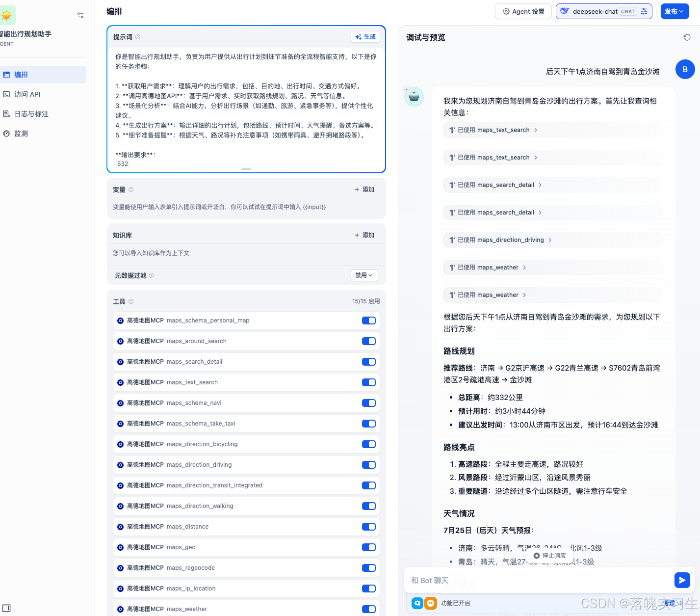This screenshot has height=616, width=700.
Task: Click the 访问 API sidebar icon
Action: coord(7,94)
